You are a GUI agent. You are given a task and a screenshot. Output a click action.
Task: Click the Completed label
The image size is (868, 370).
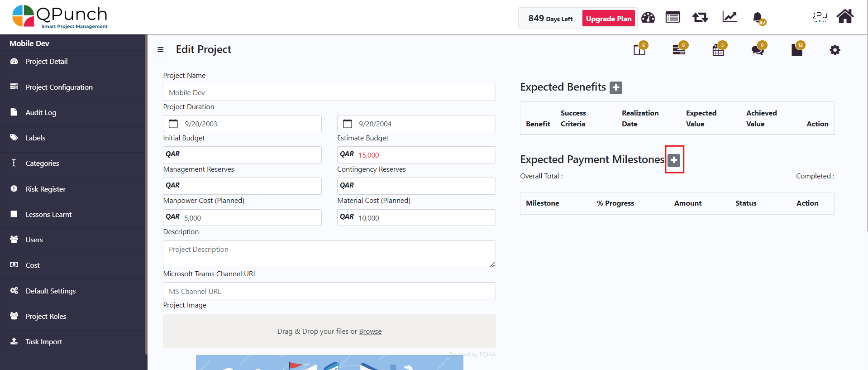[x=815, y=176]
